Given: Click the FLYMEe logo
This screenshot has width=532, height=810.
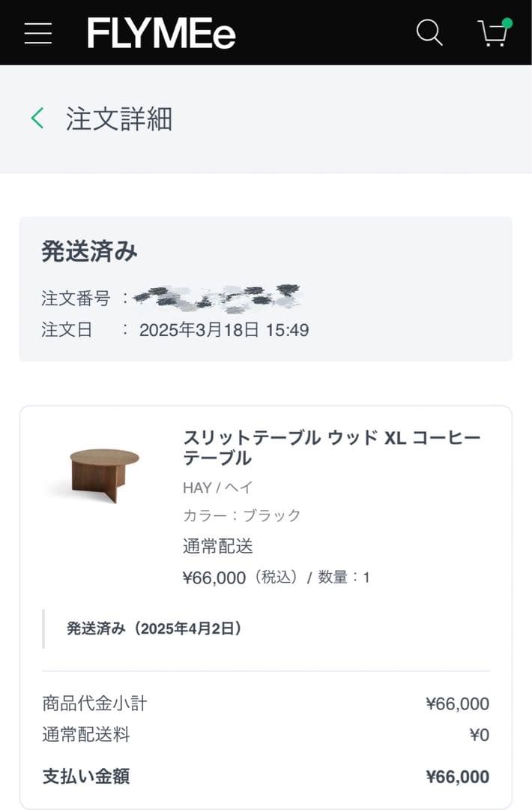Looking at the screenshot, I should pyautogui.click(x=161, y=33).
